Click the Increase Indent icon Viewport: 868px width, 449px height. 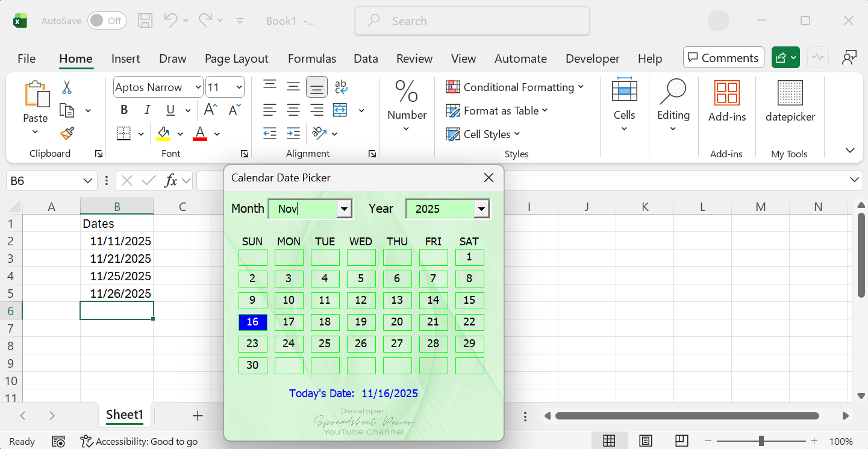293,133
